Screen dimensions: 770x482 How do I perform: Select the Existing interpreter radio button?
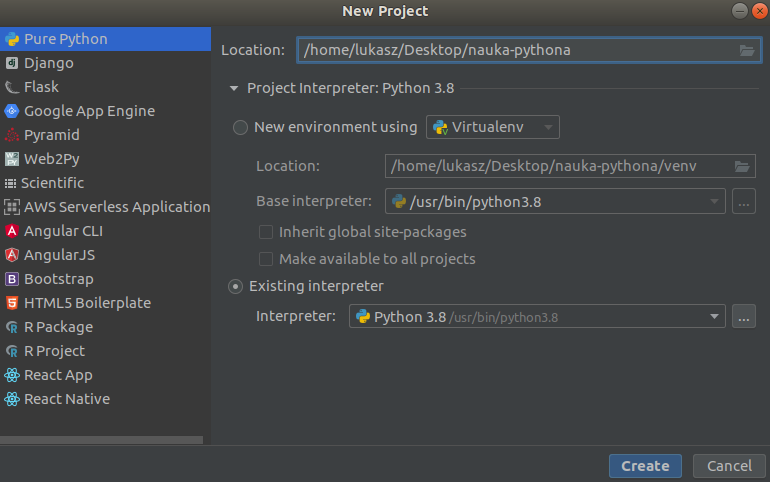(236, 287)
